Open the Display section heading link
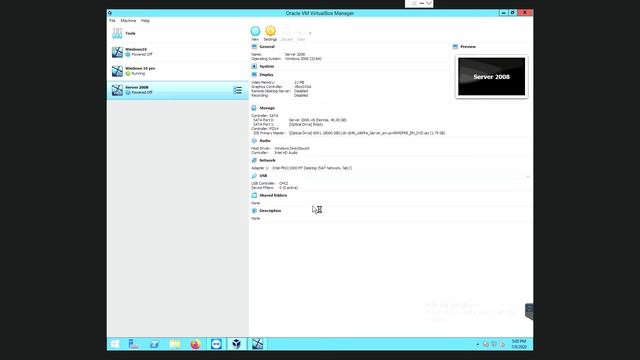Screen dimensions: 640x360 coord(267,75)
